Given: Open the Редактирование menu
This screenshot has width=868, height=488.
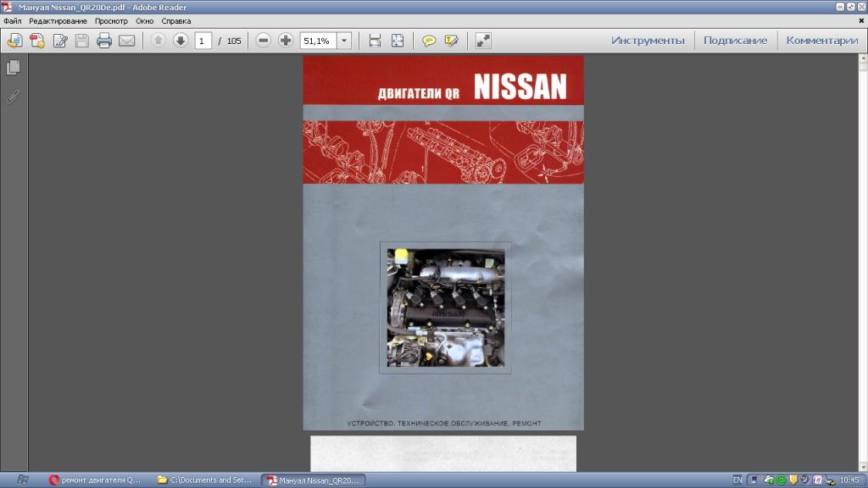Looking at the screenshot, I should point(58,21).
